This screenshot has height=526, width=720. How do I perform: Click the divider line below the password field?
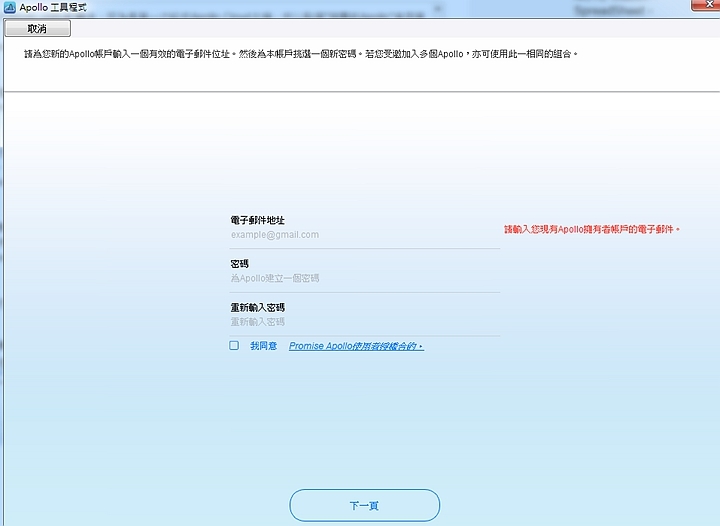[x=364, y=292]
